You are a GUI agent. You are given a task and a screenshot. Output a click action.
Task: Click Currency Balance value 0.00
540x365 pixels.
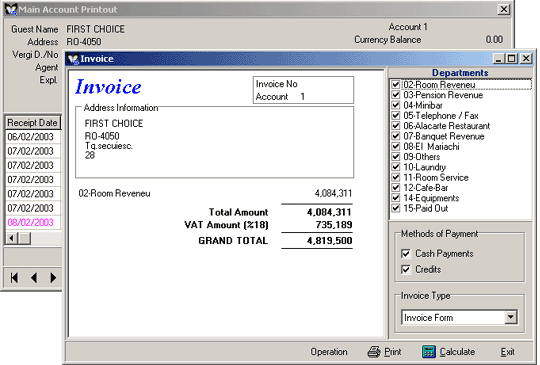[x=494, y=40]
